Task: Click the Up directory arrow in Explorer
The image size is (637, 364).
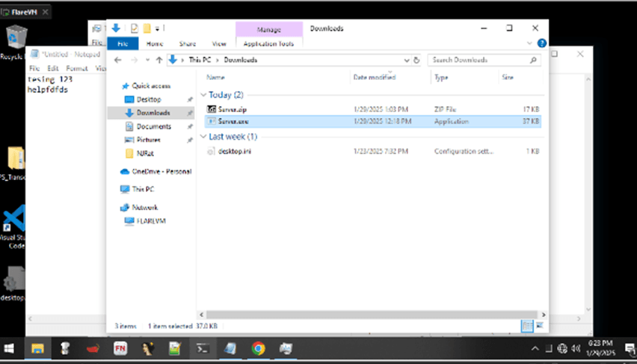Action: click(159, 60)
